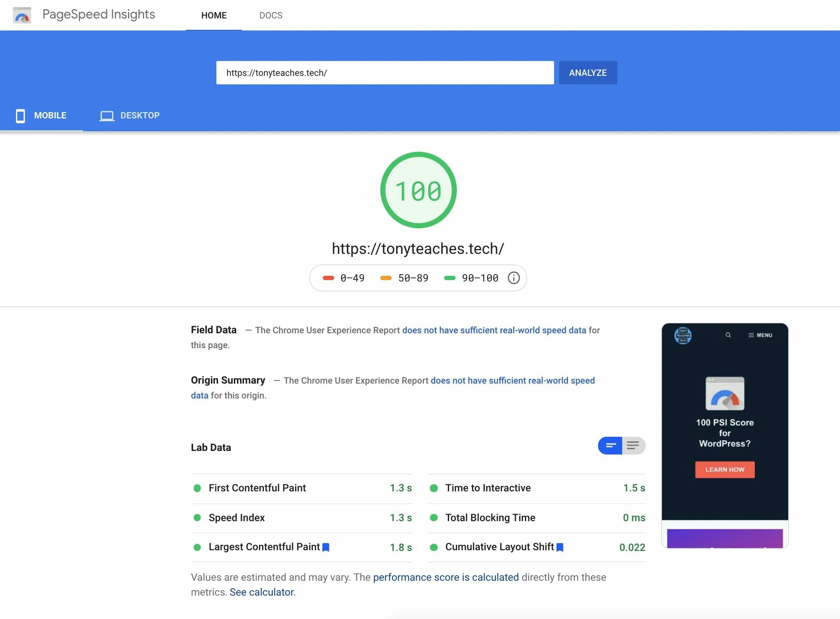Click the PageSpeed Insights title text

99,14
